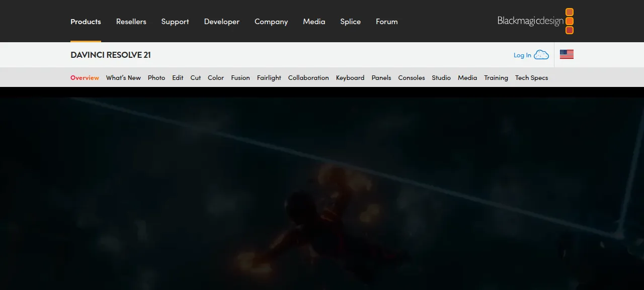Open the Fusion tab
Viewport: 644px width, 290px height.
tap(240, 77)
